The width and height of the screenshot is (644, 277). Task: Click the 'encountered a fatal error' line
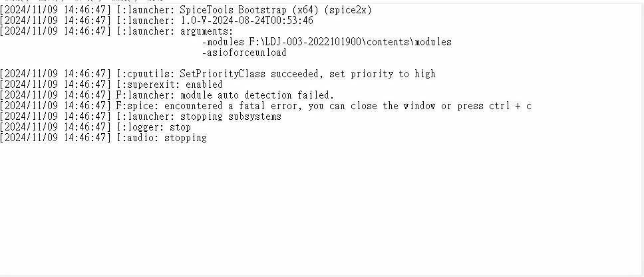tap(265, 106)
